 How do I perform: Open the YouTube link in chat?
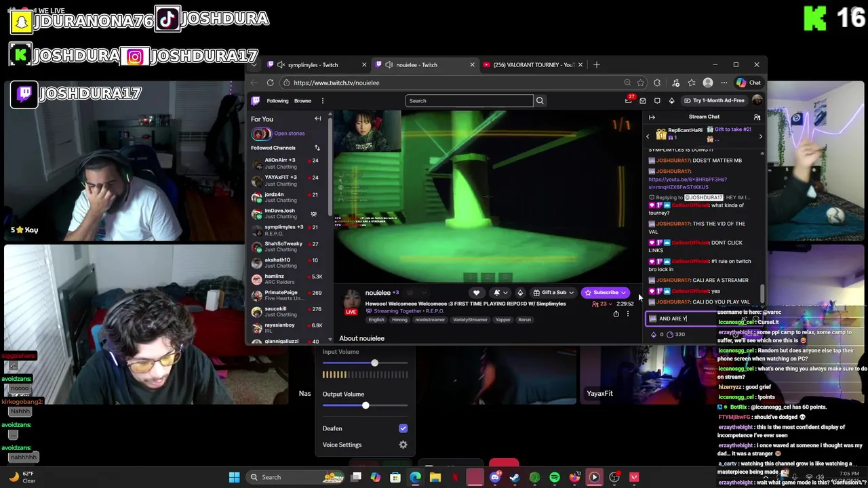(687, 183)
